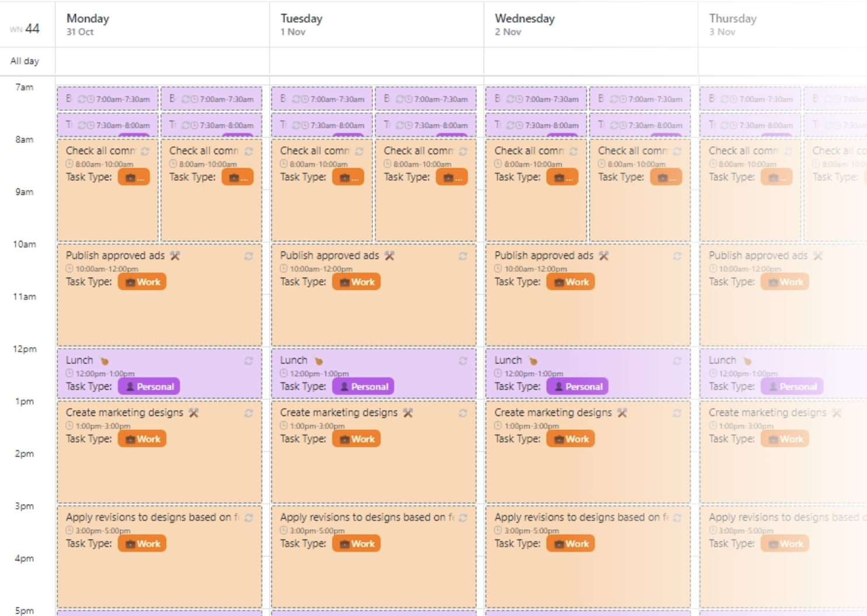Click the week number 44 label
Viewport: 867px width, 616px height.
pos(32,29)
